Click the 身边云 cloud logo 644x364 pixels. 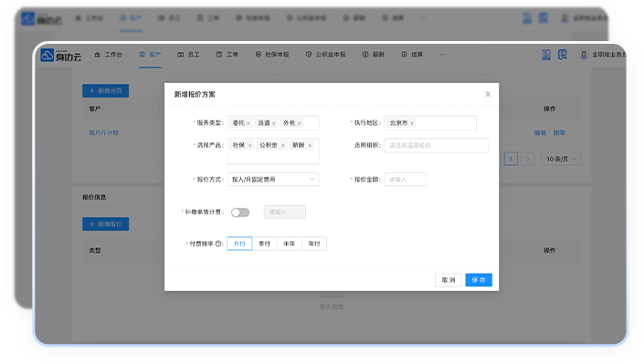point(61,55)
